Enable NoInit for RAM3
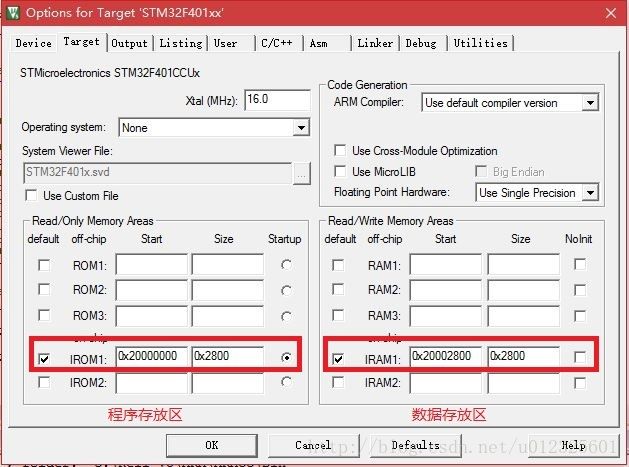Image resolution: width=629 pixels, height=467 pixels. point(580,316)
